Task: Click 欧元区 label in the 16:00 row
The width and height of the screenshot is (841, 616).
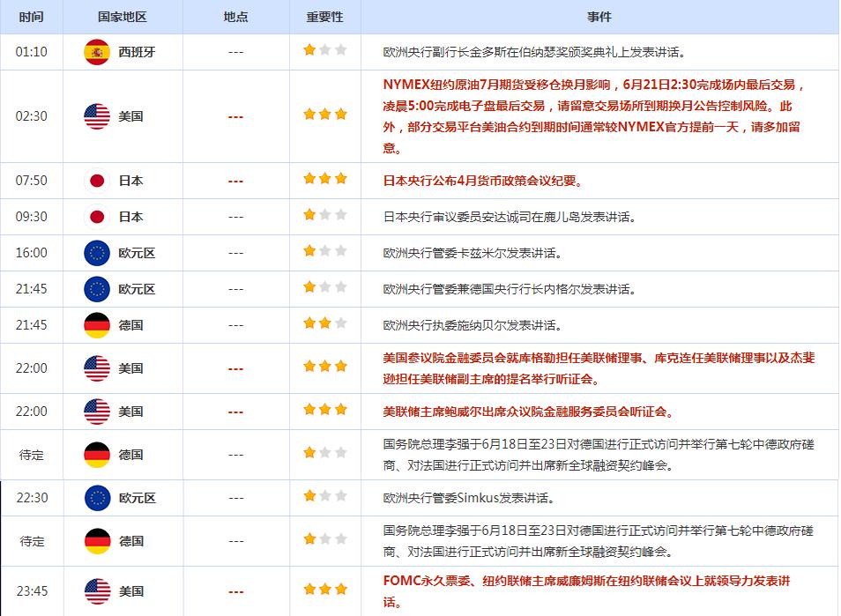Action: coord(137,253)
